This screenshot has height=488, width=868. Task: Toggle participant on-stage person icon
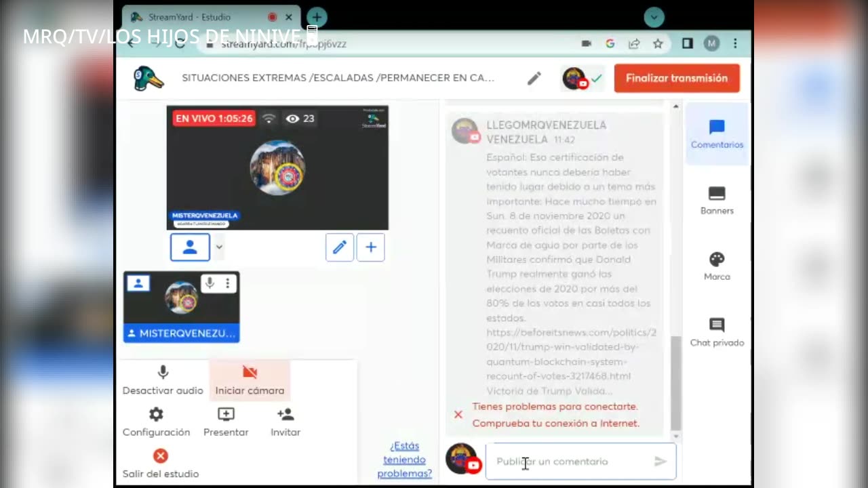[138, 283]
